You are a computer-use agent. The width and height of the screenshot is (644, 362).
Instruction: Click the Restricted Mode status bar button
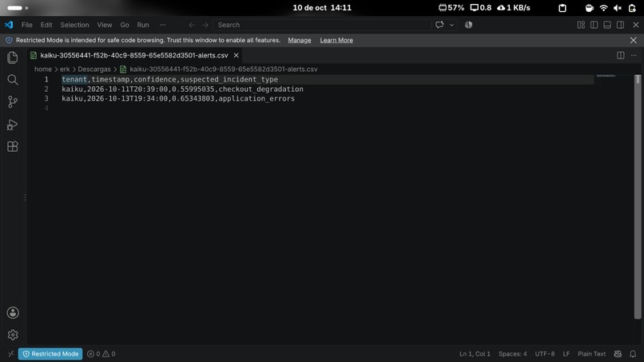tap(50, 354)
